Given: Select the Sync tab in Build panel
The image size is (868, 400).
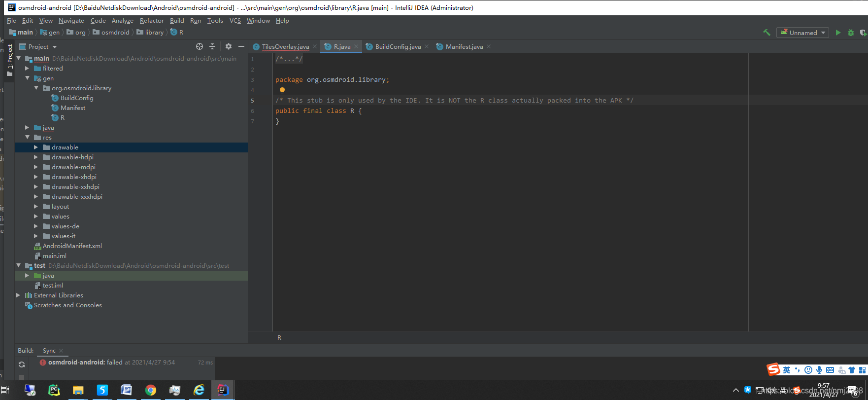Looking at the screenshot, I should [49, 351].
